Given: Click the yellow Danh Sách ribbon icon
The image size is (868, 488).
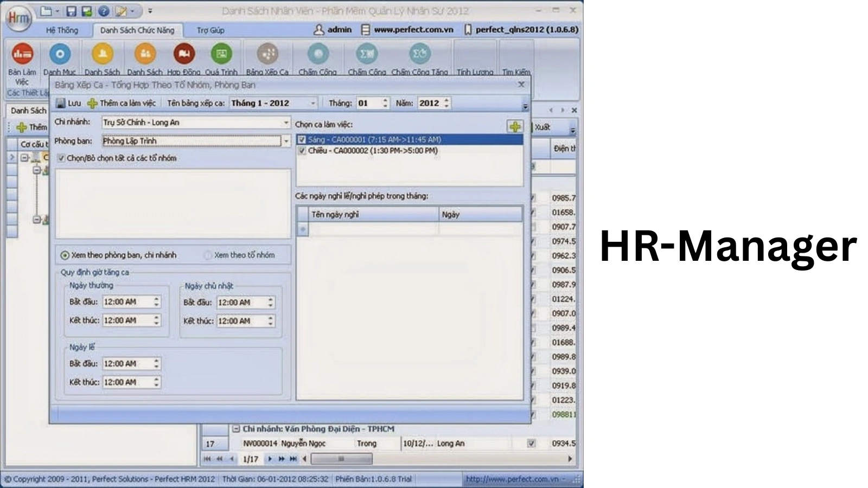Looking at the screenshot, I should point(102,54).
